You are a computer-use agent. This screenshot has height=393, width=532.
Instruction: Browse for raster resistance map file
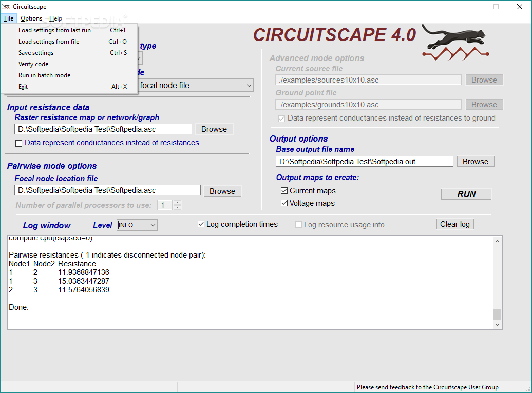[214, 129]
